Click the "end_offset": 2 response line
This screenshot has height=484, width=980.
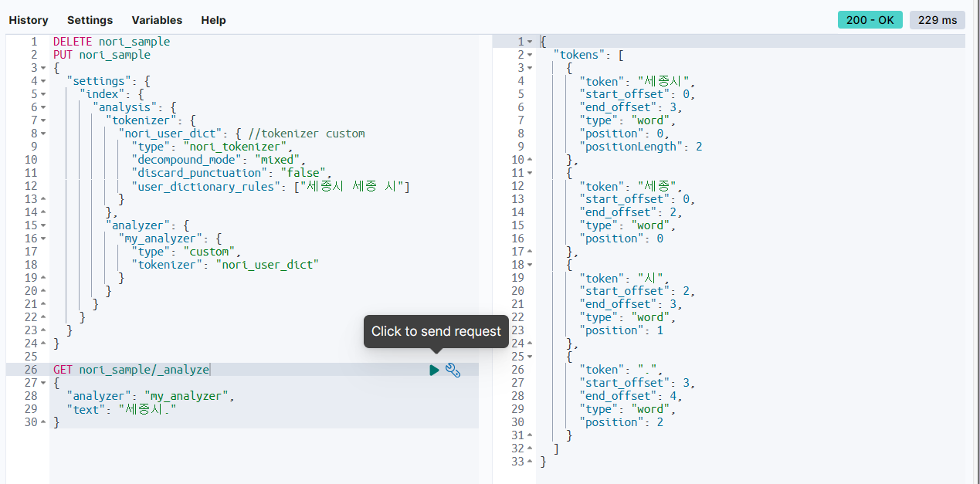pos(631,212)
